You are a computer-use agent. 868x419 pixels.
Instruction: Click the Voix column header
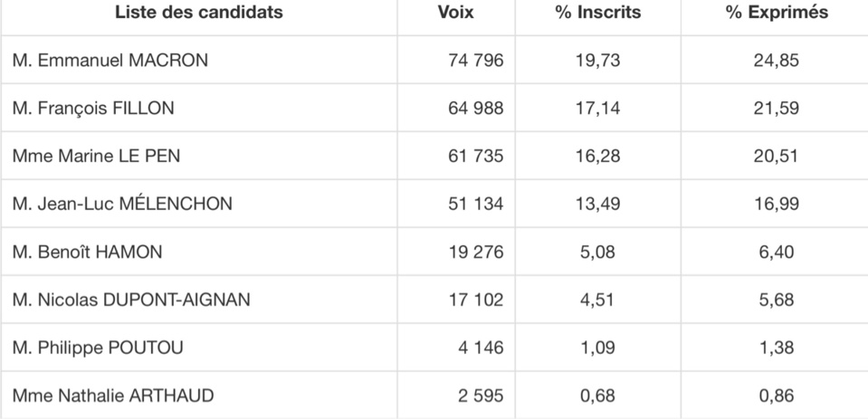455,13
